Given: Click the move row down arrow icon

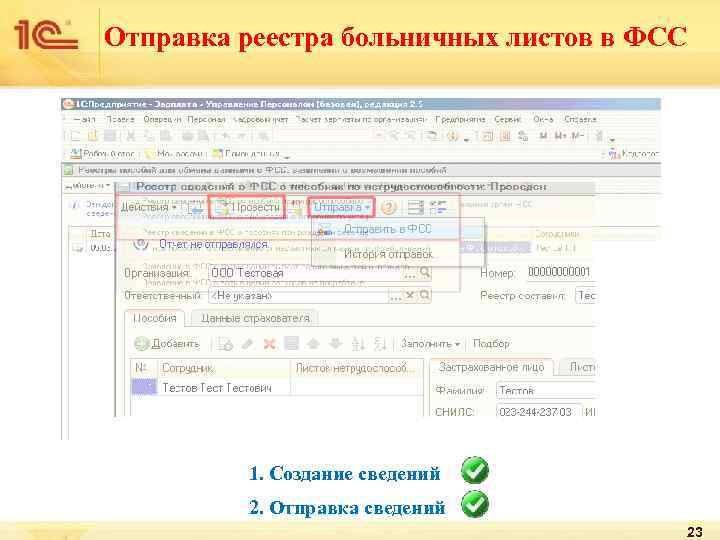Looking at the screenshot, I should 336,343.
